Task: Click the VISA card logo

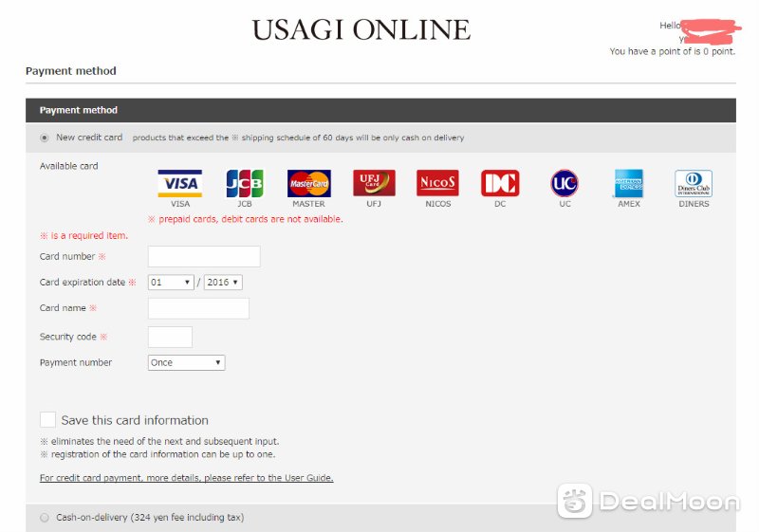Action: [180, 183]
